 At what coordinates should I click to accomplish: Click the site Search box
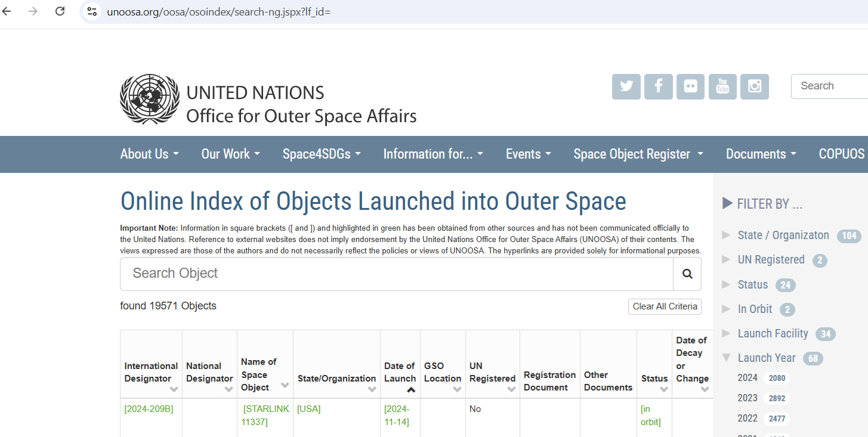(829, 86)
